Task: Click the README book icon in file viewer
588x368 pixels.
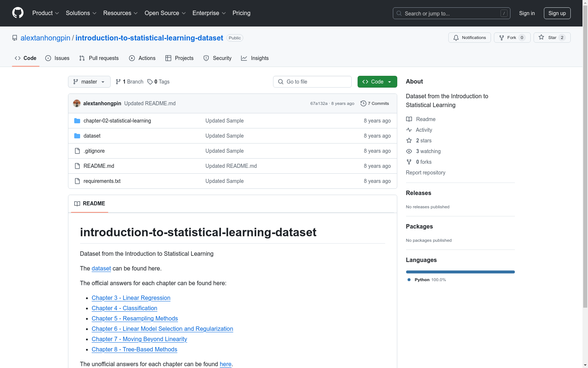Action: [77, 204]
